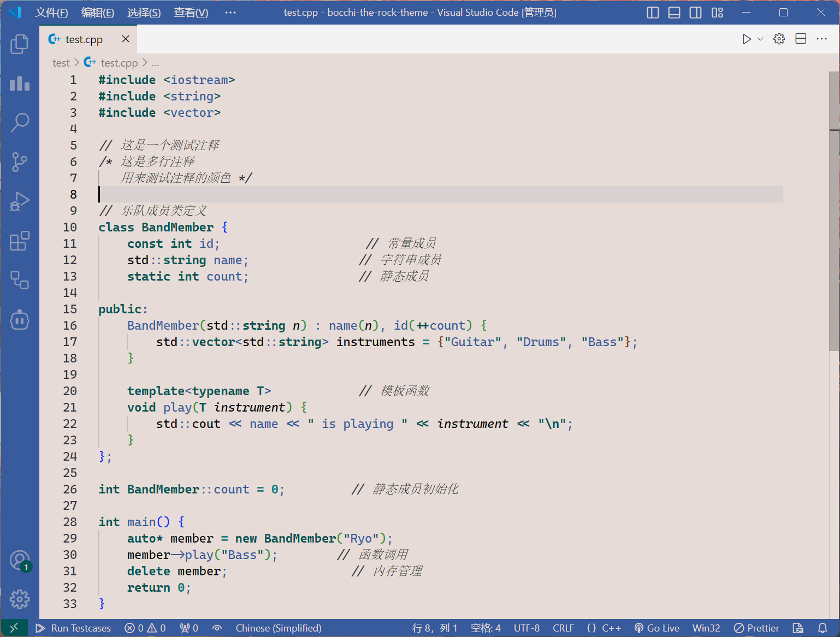The height and width of the screenshot is (637, 840).
Task: Toggle the secondary side bar
Action: tap(695, 13)
